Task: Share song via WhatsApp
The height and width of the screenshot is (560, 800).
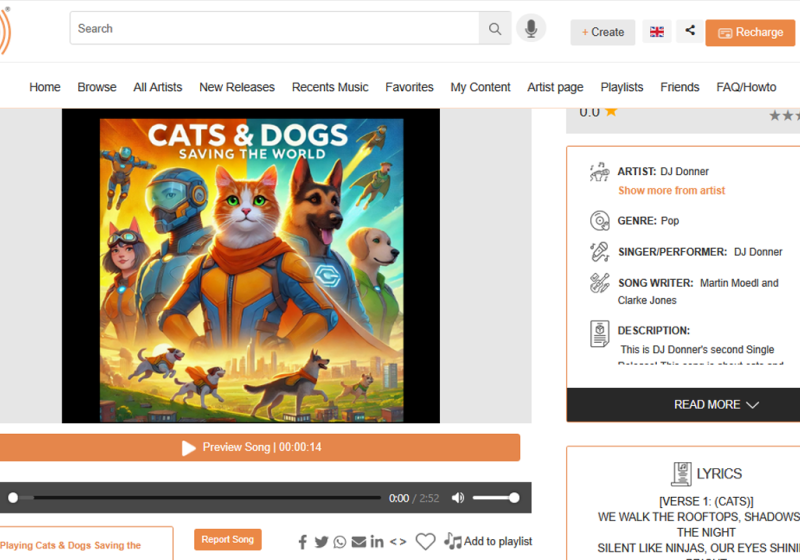Action: pos(340,542)
